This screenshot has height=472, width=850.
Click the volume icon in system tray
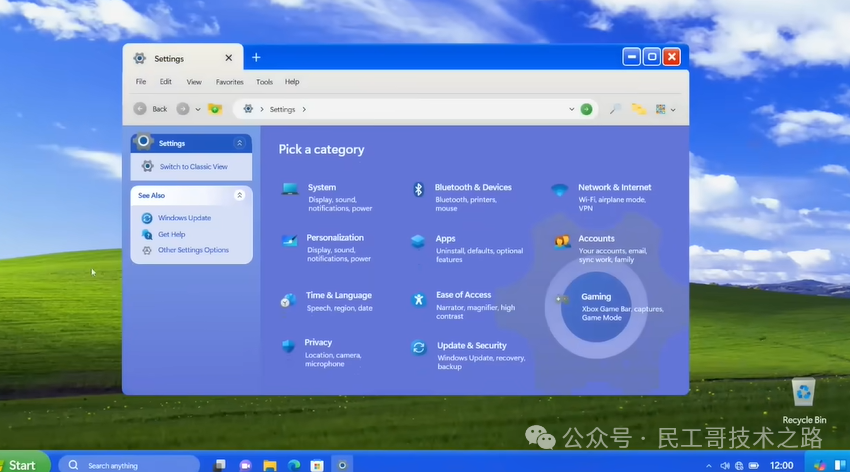[x=725, y=465]
